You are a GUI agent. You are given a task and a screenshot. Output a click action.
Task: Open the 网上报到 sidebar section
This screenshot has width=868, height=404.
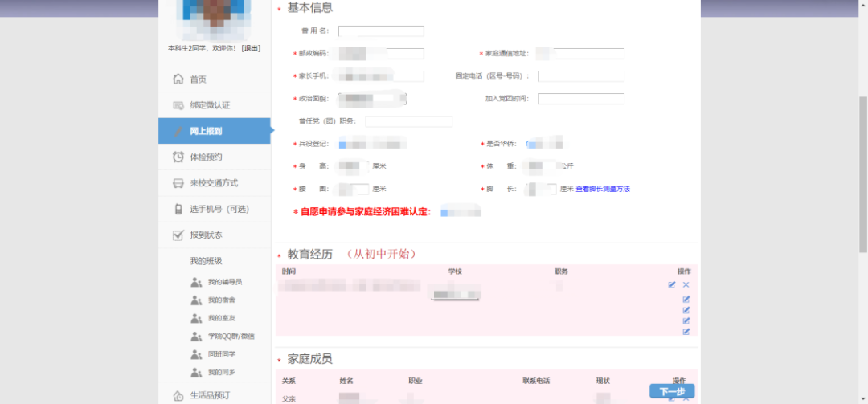coord(215,131)
